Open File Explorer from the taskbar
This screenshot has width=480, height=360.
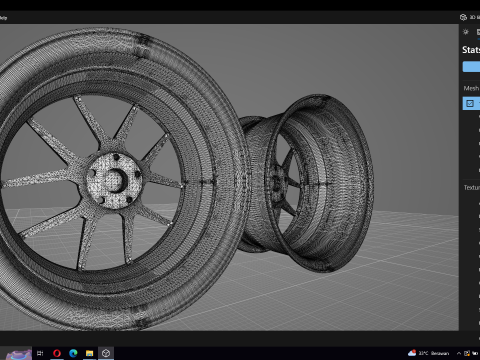pyautogui.click(x=89, y=353)
